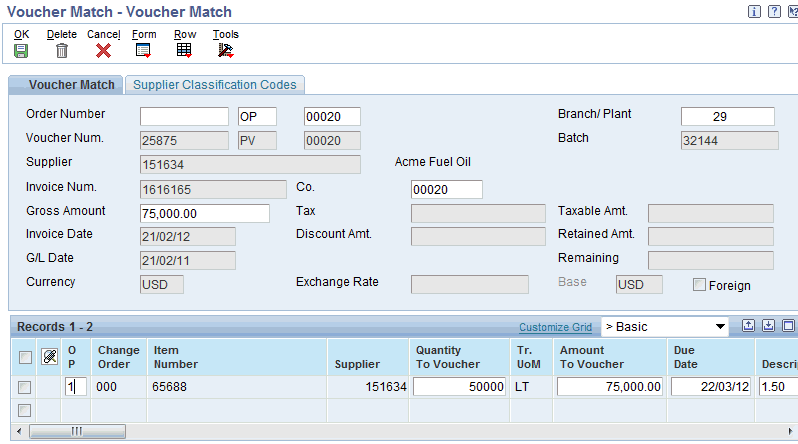Click the Delete trash can icon

(x=62, y=50)
